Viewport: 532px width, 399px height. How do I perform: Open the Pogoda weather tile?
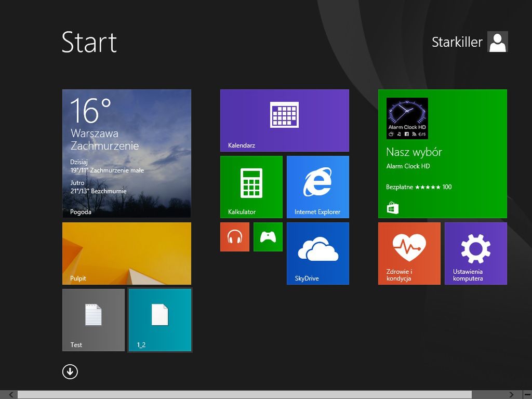[x=127, y=153]
